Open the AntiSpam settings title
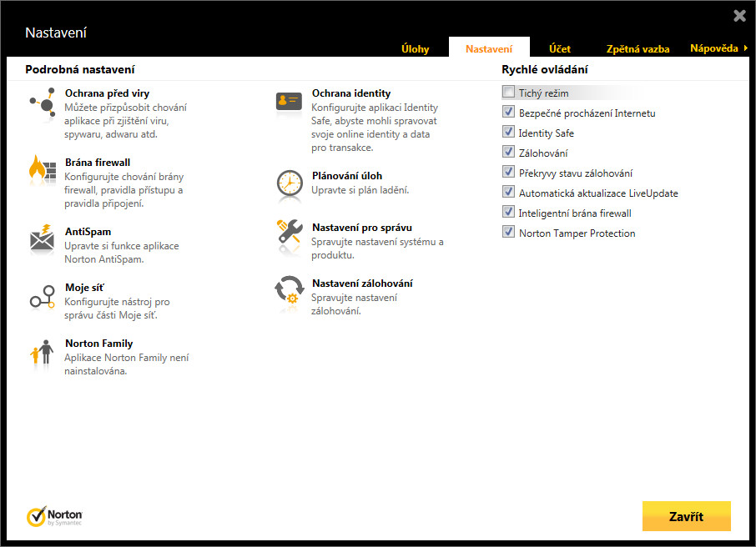The image size is (756, 547). point(88,232)
